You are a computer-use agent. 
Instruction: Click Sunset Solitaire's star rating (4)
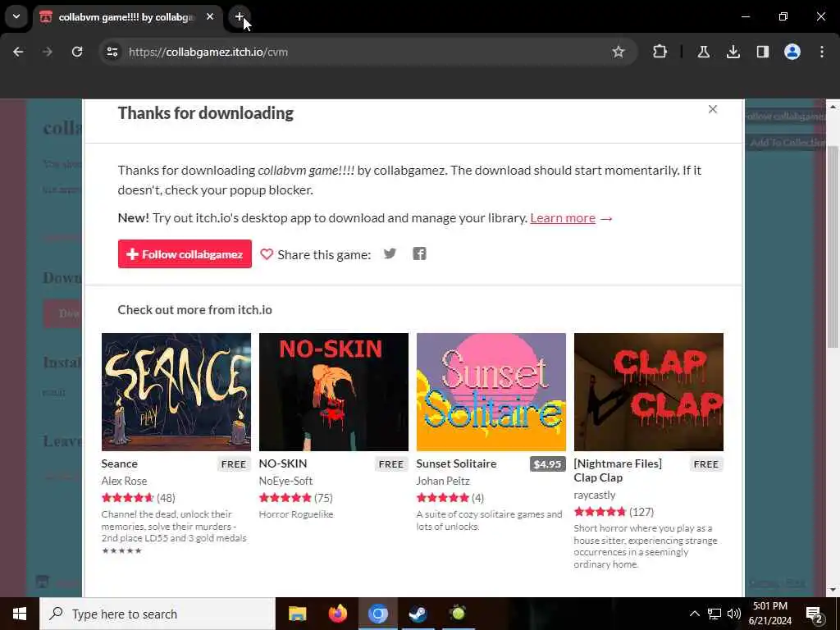[450, 498]
